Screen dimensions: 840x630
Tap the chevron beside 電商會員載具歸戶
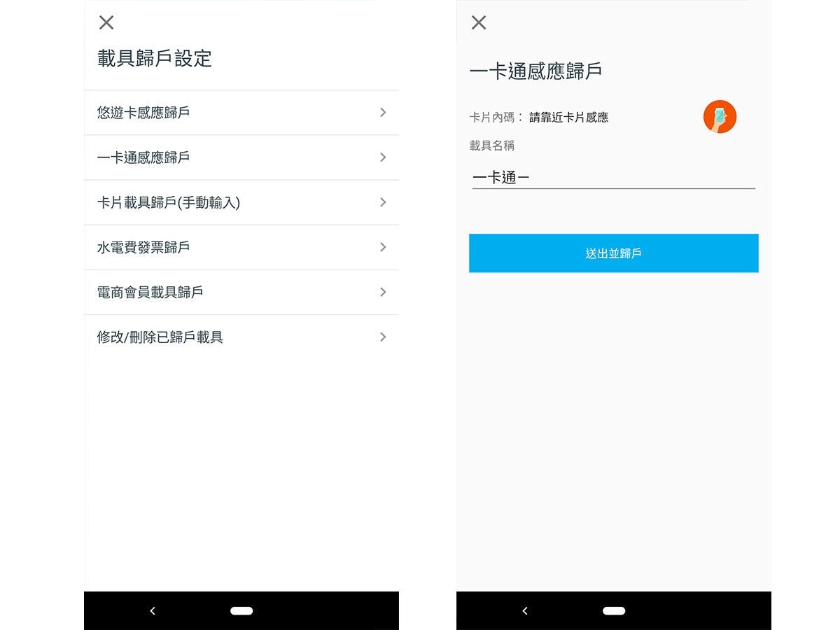click(x=383, y=292)
